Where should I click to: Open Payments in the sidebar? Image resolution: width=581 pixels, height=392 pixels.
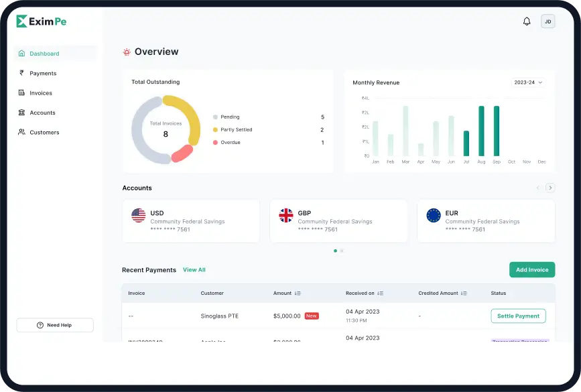pos(43,73)
